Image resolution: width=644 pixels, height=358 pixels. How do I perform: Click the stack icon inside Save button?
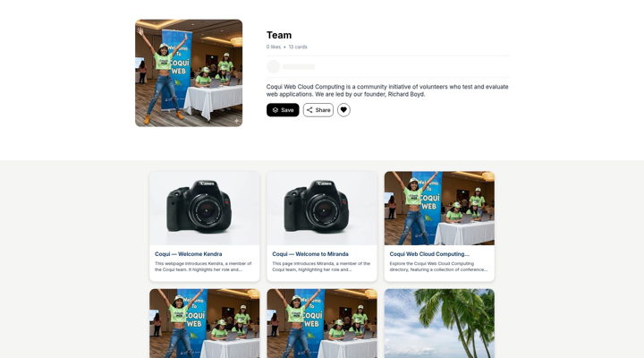(275, 110)
